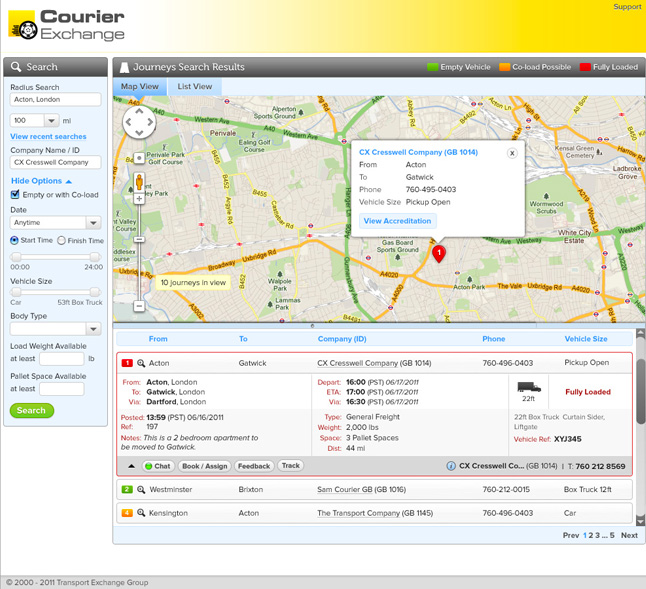The width and height of the screenshot is (646, 589).
Task: Click the 22ft truck icon
Action: pyautogui.click(x=529, y=387)
